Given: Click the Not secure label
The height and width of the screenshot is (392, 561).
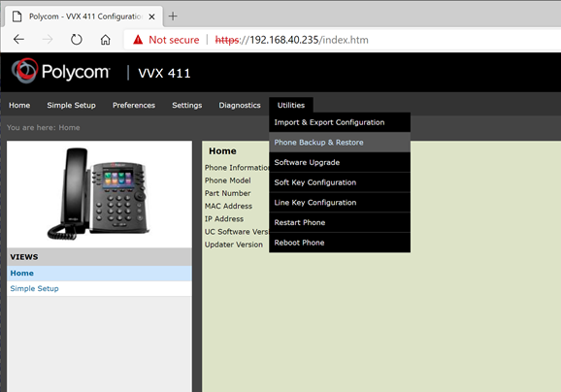Looking at the screenshot, I should pos(174,40).
